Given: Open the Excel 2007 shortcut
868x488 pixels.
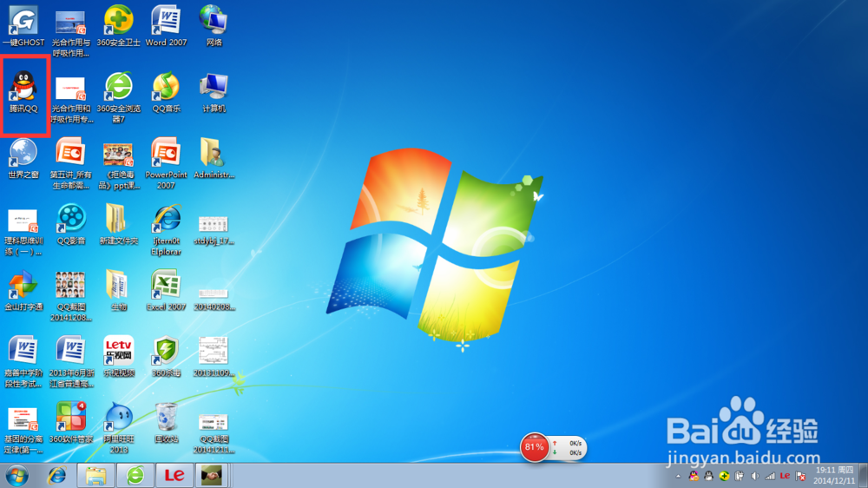Looking at the screenshot, I should [166, 291].
